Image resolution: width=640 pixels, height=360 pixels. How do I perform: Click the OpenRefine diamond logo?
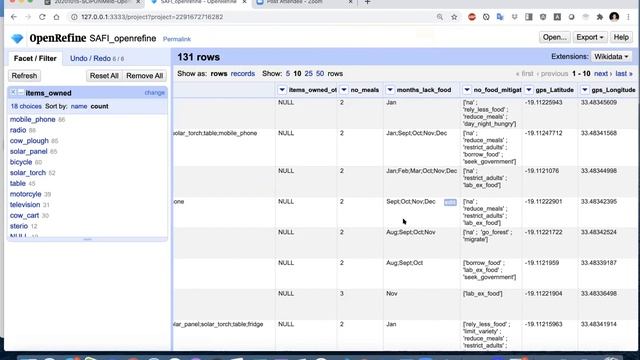pyautogui.click(x=17, y=39)
